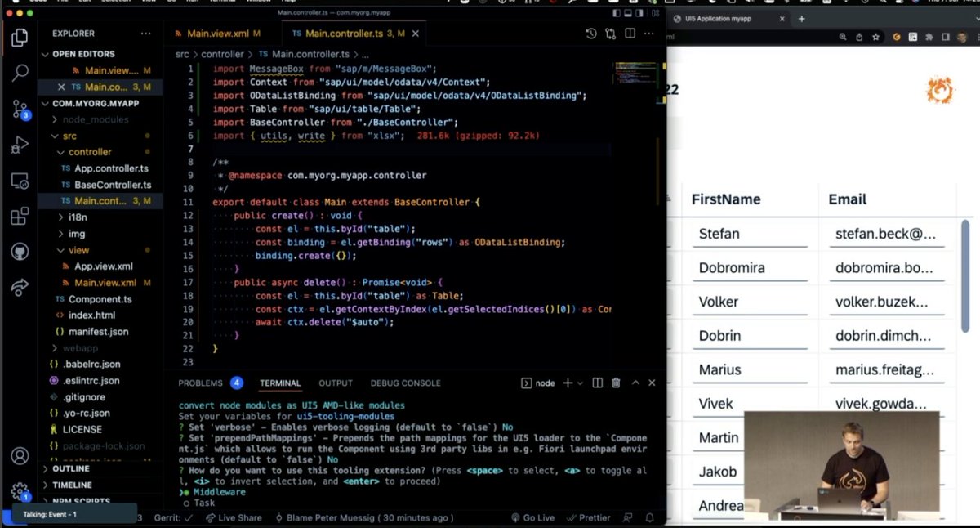The width and height of the screenshot is (980, 528).
Task: Toggle bottom panel layout button
Action: pyautogui.click(x=627, y=14)
